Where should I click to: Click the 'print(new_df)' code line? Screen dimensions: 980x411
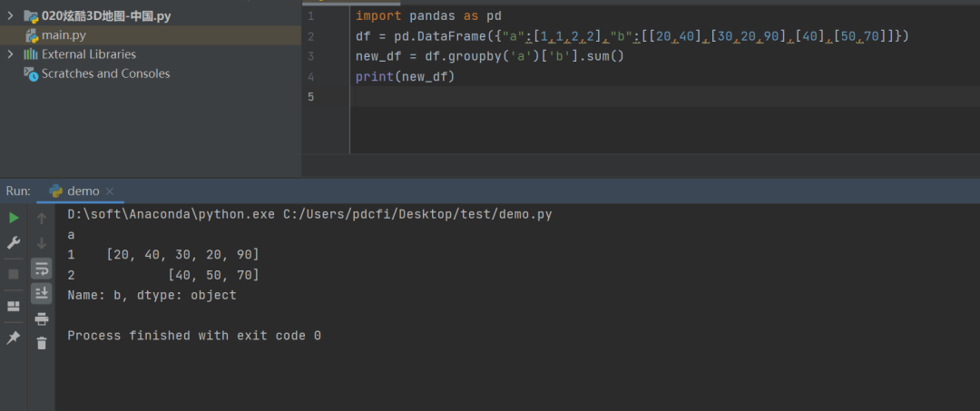(405, 77)
